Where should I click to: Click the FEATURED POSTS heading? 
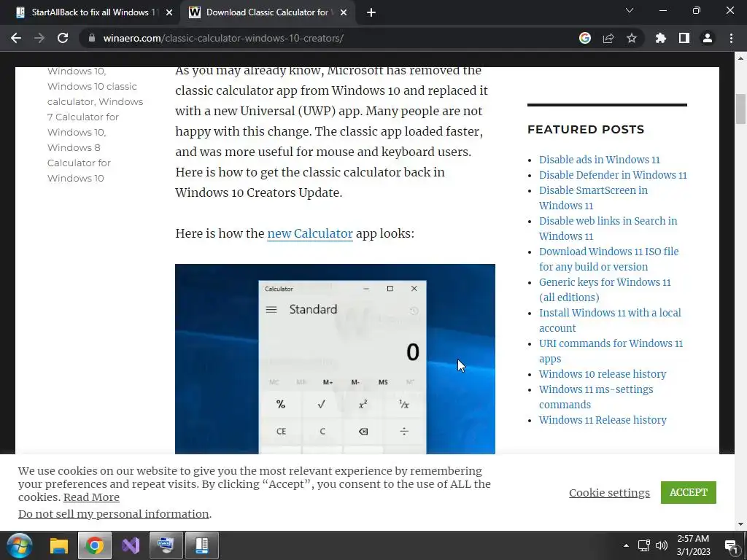coord(586,130)
